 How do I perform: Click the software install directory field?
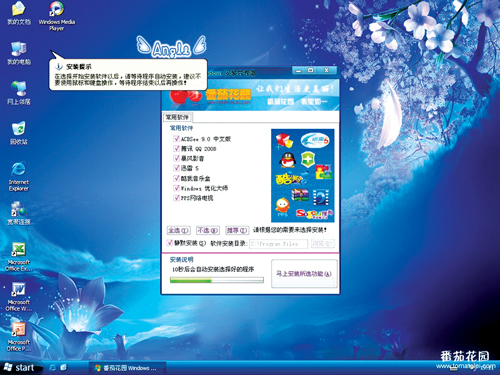(x=278, y=244)
